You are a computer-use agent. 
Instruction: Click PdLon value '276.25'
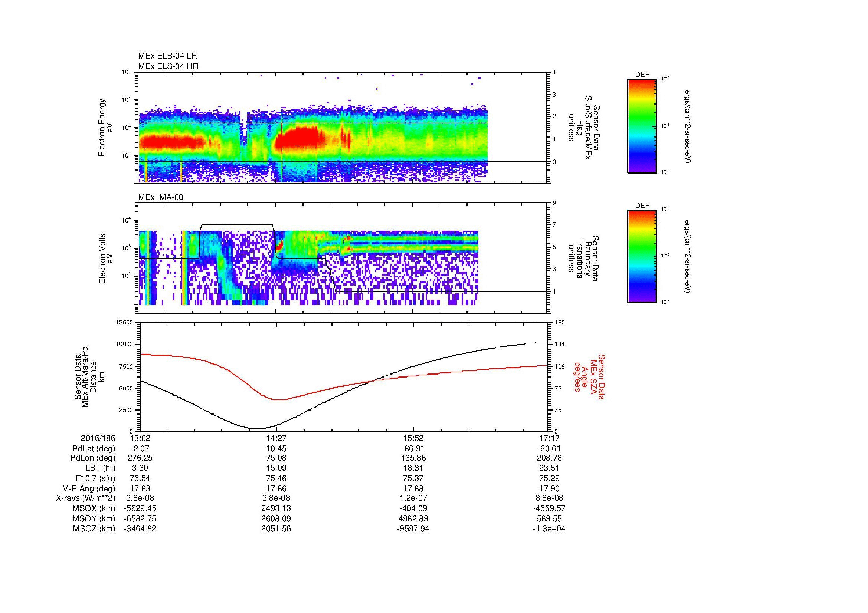coord(140,458)
